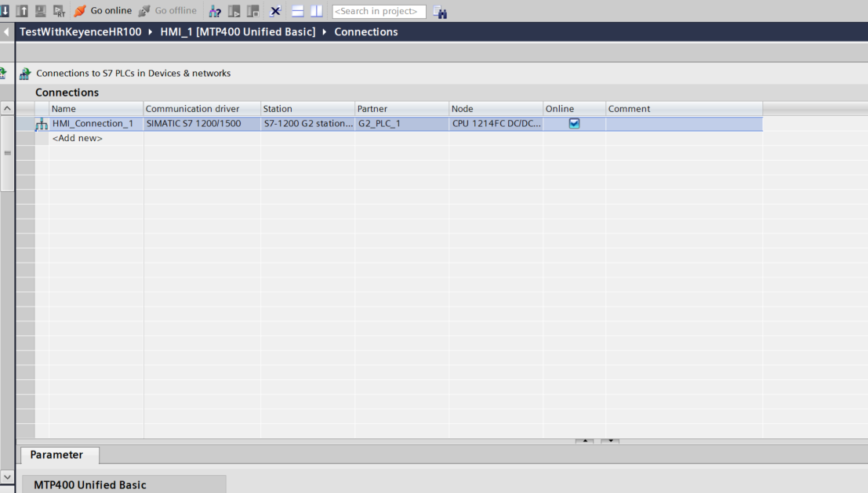Select the HMI_Connection_1 name cell
The height and width of the screenshot is (493, 868).
[96, 123]
